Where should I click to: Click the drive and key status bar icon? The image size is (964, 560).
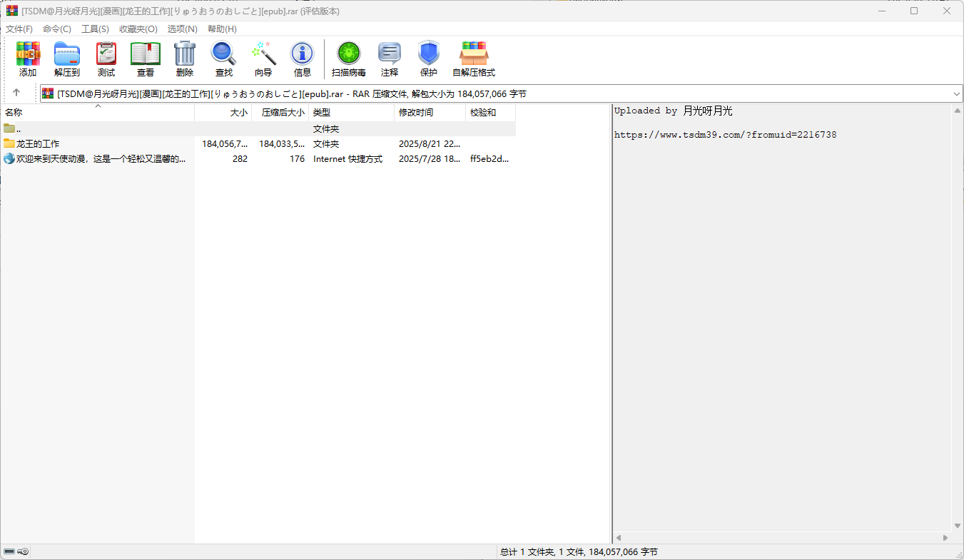(16, 551)
